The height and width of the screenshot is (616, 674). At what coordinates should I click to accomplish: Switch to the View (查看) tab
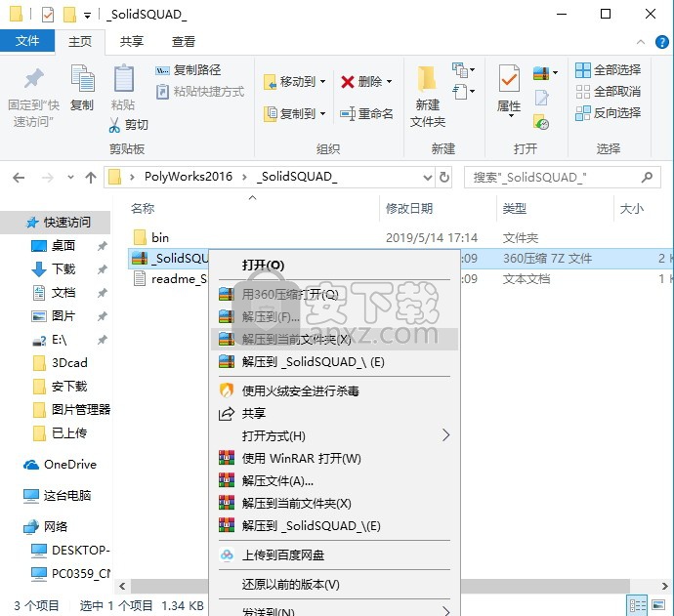pos(184,42)
